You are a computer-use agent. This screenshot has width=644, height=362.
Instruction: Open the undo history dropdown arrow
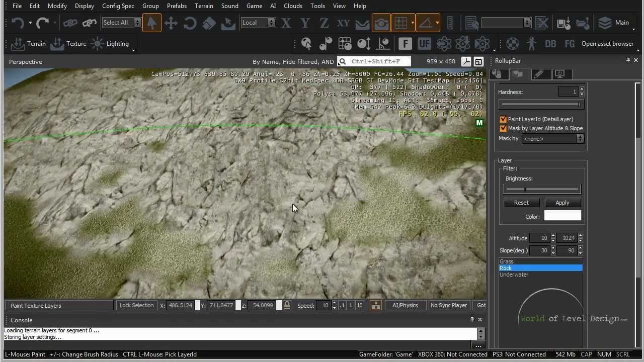point(30,23)
